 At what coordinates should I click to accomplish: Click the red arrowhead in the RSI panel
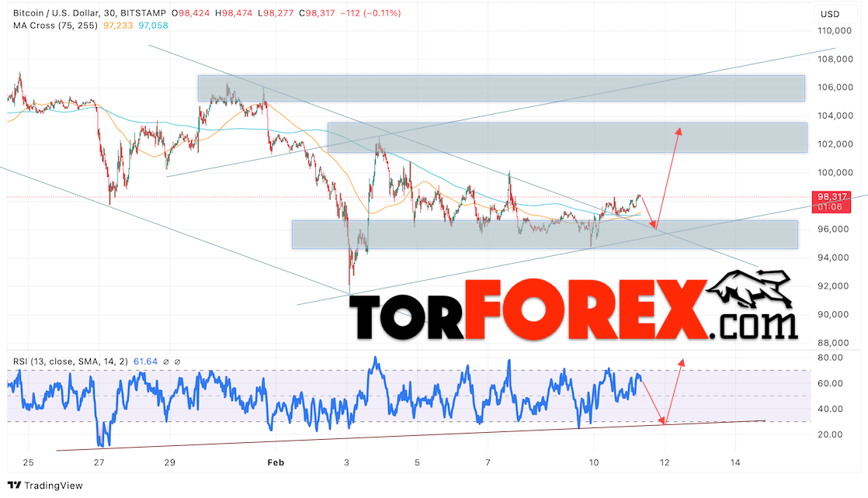682,361
